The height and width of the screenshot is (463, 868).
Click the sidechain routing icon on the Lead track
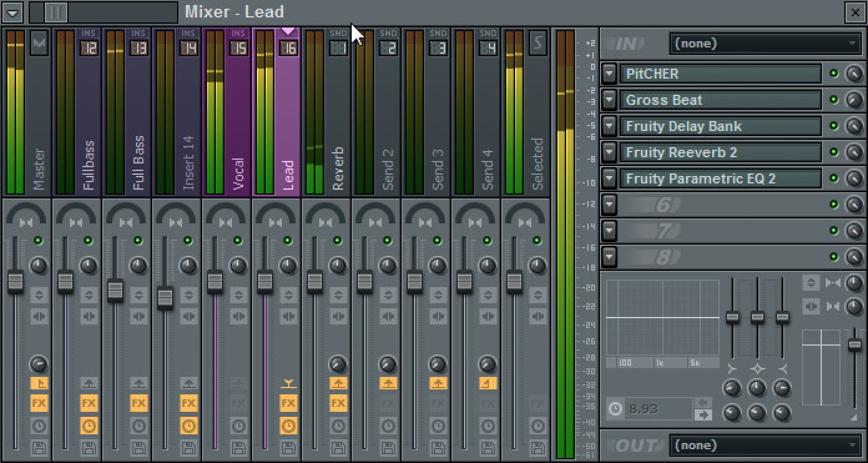tap(288, 383)
